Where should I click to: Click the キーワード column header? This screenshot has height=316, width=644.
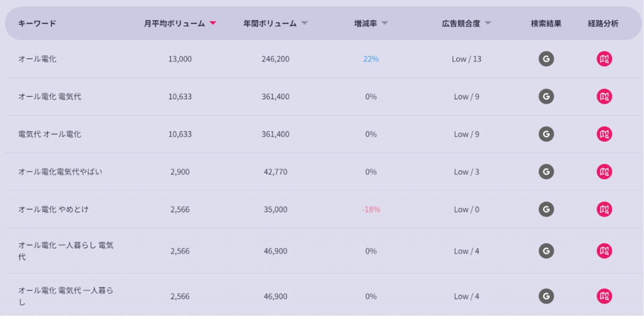(37, 24)
